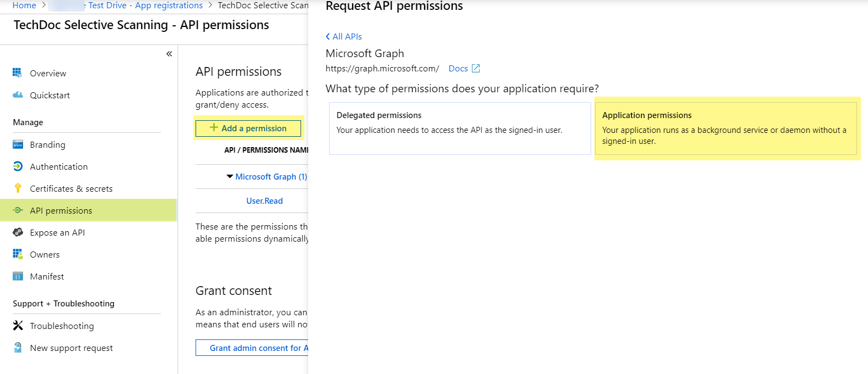The width and height of the screenshot is (868, 374).
Task: Open the API permissions menu item
Action: pos(61,210)
